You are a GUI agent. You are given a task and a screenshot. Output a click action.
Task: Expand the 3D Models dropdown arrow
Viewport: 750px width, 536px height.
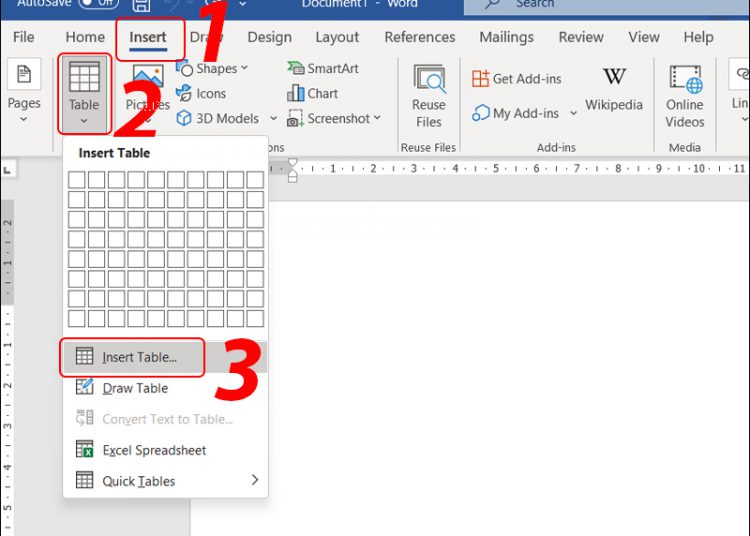tap(274, 118)
